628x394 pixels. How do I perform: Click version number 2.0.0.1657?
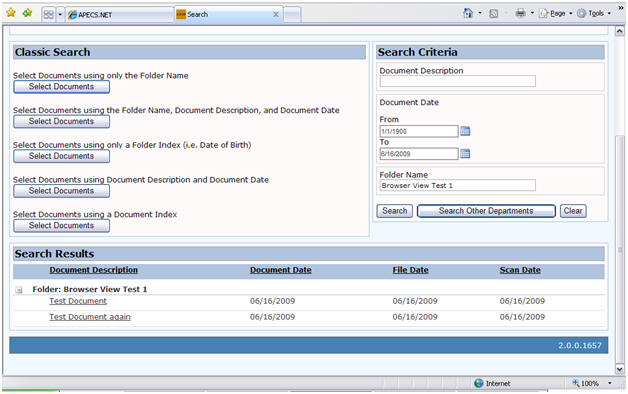point(580,346)
